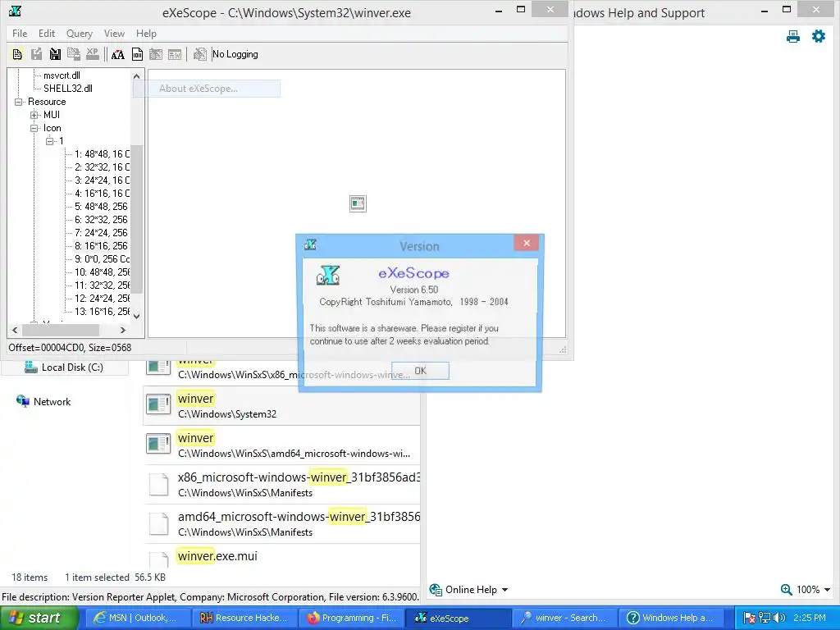Close the Version dialog
Viewport: 840px width, 630px height.
tap(526, 243)
